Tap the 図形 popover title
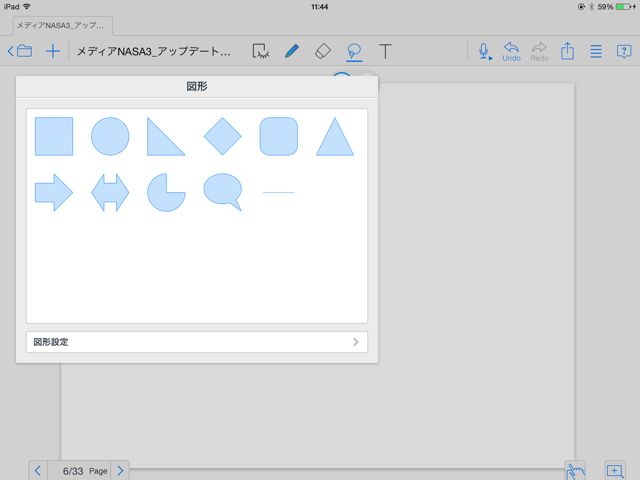This screenshot has width=640, height=480. 197,87
